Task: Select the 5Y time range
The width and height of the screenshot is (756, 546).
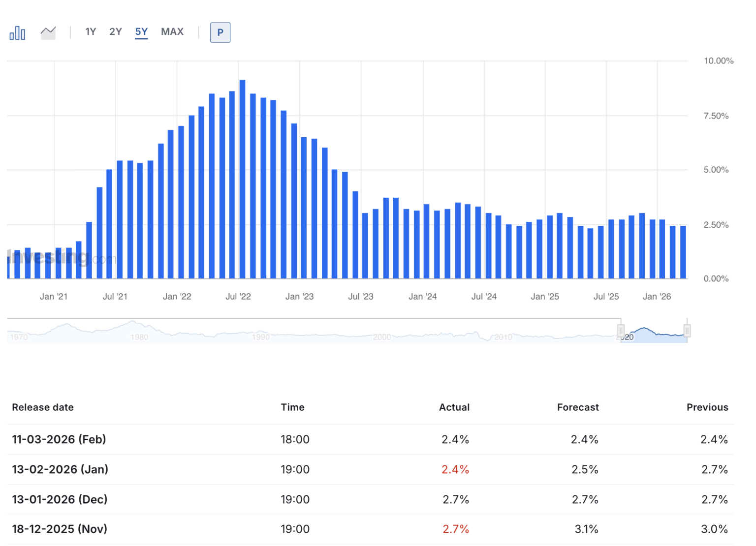Action: pos(141,32)
